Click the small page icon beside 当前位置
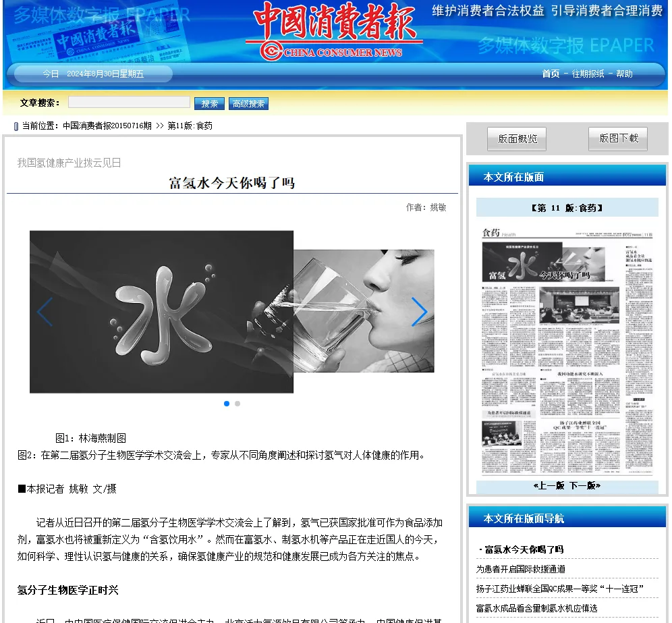This screenshot has width=672, height=623. [16, 126]
